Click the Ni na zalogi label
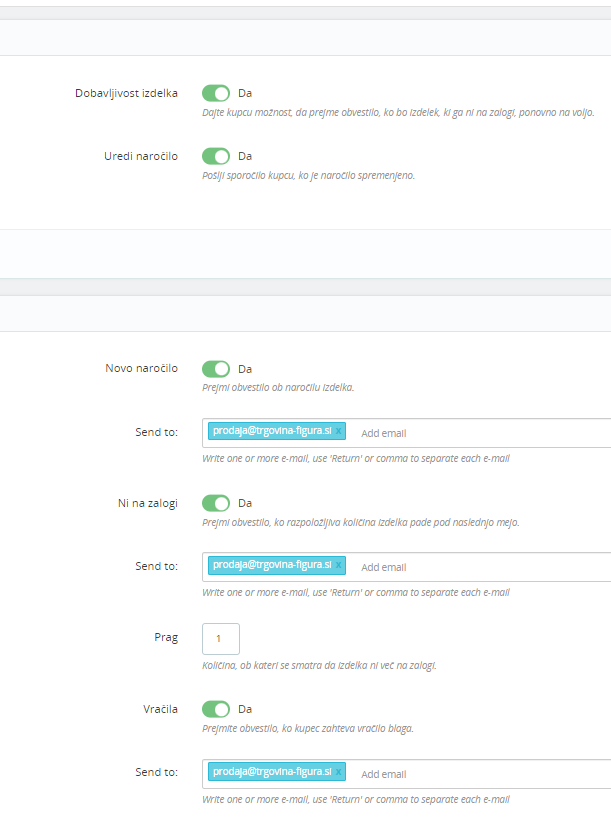The image size is (611, 839). pyautogui.click(x=147, y=502)
